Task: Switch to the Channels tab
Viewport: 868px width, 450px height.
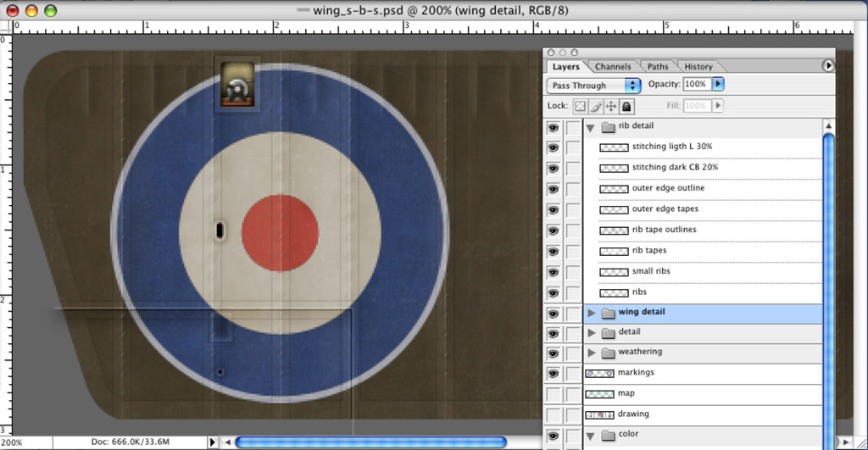Action: [x=613, y=66]
